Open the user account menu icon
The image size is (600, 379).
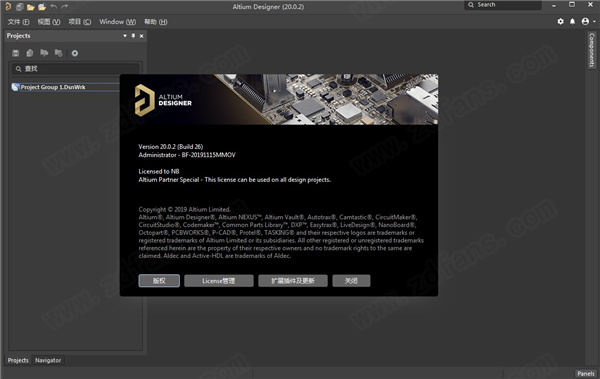click(585, 21)
